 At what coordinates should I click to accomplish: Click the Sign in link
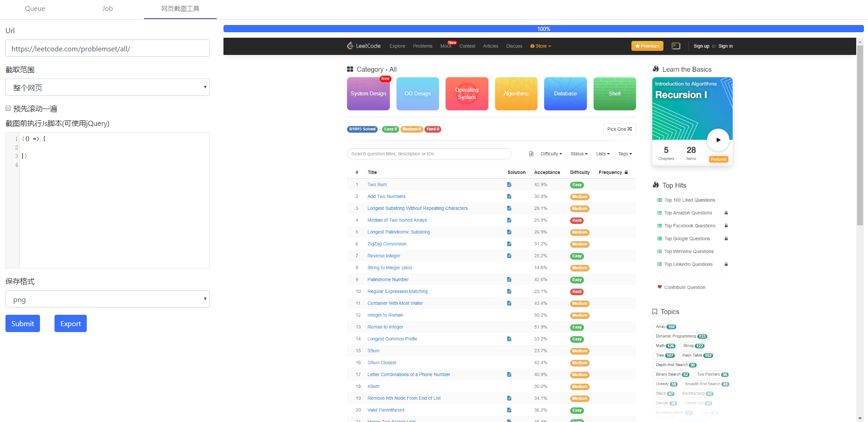725,46
